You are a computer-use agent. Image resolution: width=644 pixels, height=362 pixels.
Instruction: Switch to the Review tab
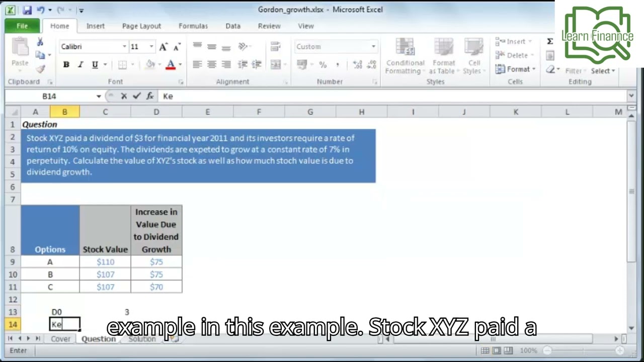tap(269, 26)
